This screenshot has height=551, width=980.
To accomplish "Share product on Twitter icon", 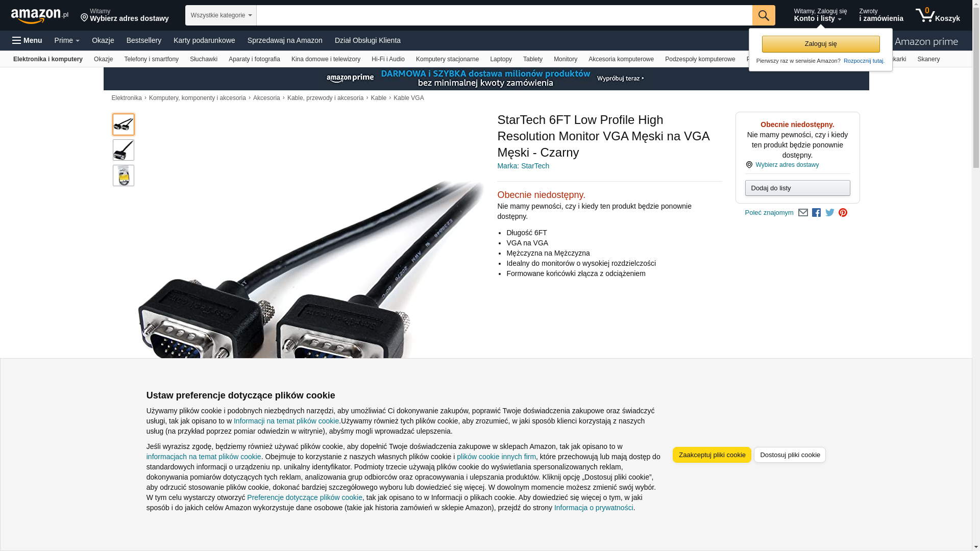I will pos(830,213).
